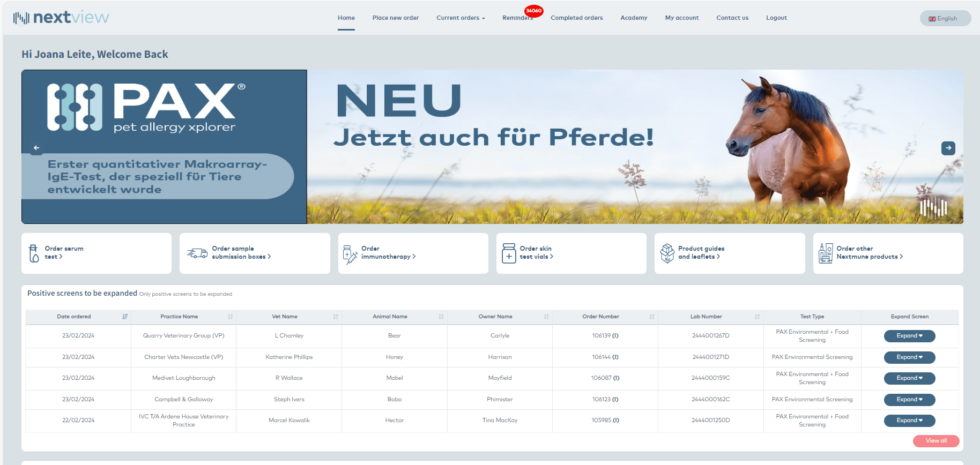
Task: Sort table by Date ordered
Action: pyautogui.click(x=125, y=317)
